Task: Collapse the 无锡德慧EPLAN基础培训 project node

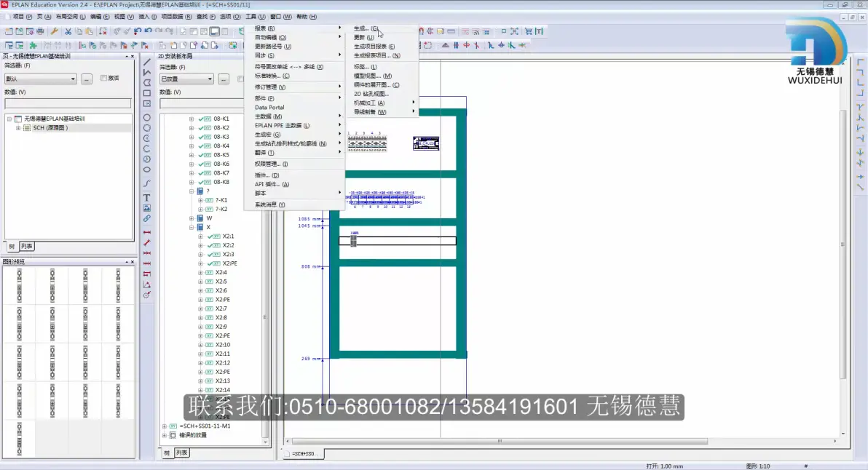Action: point(9,119)
